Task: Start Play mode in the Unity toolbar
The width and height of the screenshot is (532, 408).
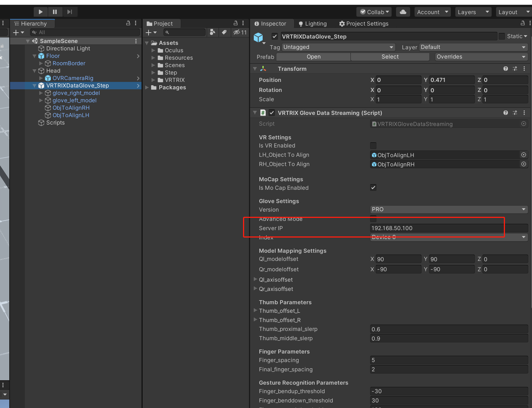Action: point(41,12)
